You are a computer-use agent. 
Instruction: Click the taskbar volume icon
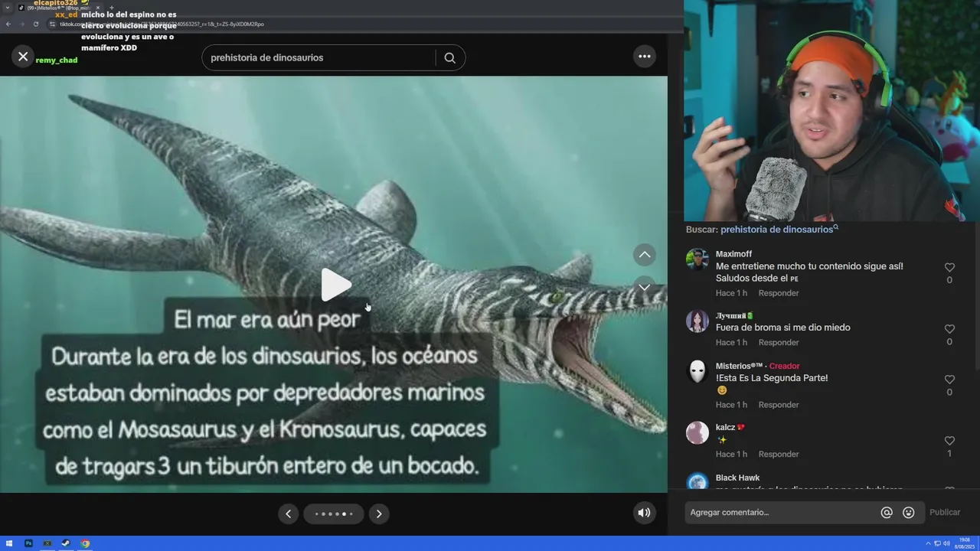click(x=946, y=543)
